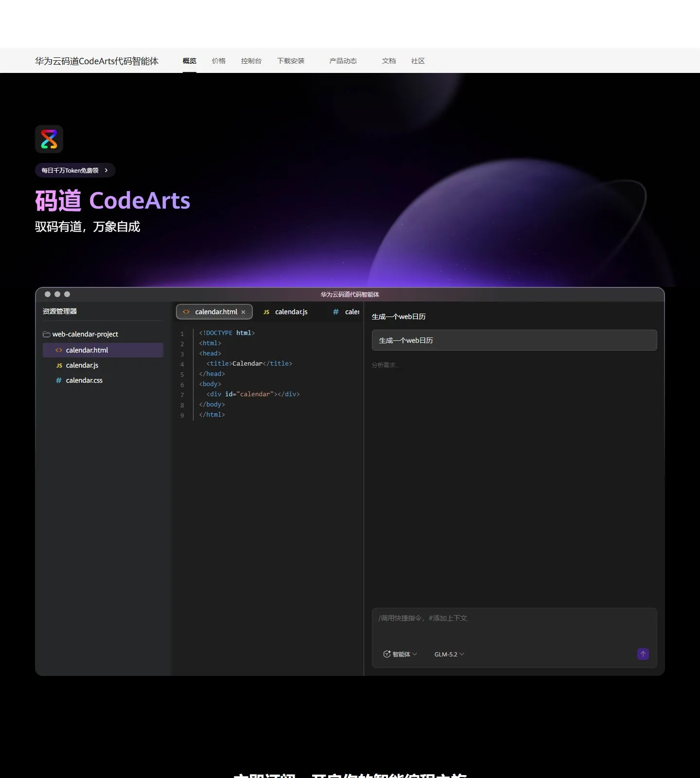700x778 pixels.
Task: Switch to the calendar.js editor tab
Action: point(286,312)
